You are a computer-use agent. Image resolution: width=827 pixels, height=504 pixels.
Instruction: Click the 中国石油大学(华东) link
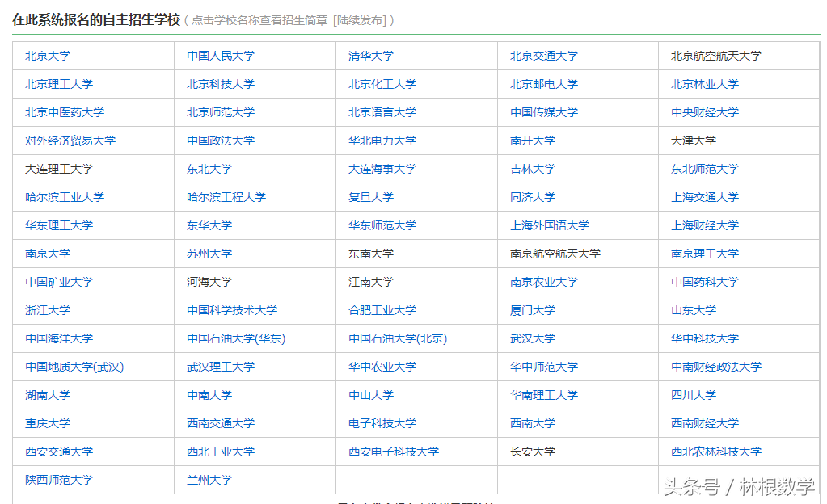[x=236, y=339]
